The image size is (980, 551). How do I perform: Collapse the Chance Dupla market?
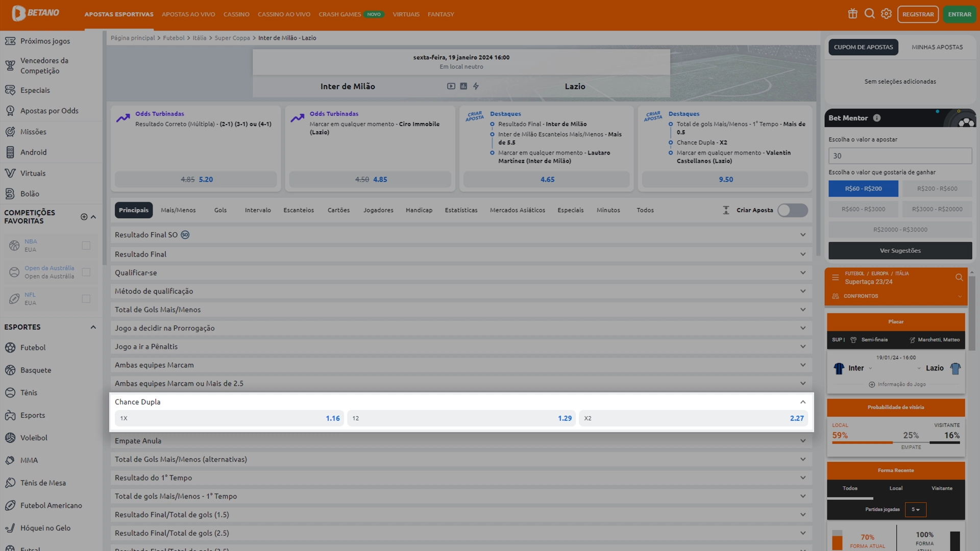(x=802, y=402)
